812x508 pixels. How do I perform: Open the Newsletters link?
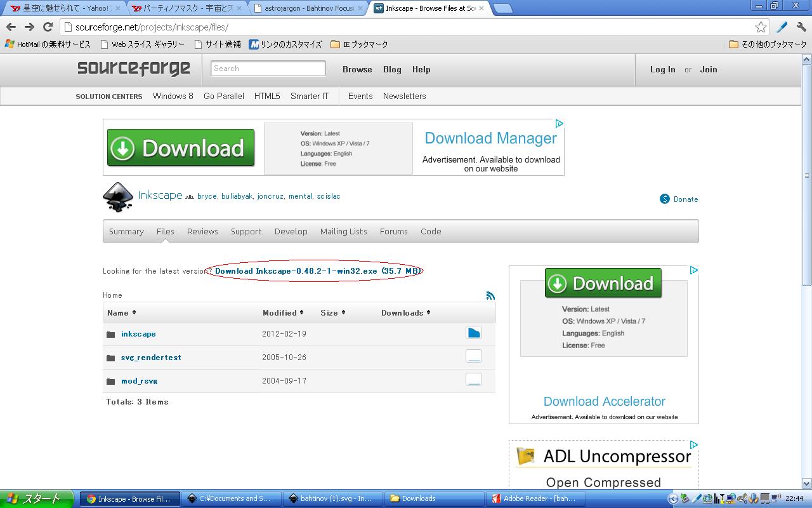(x=405, y=96)
